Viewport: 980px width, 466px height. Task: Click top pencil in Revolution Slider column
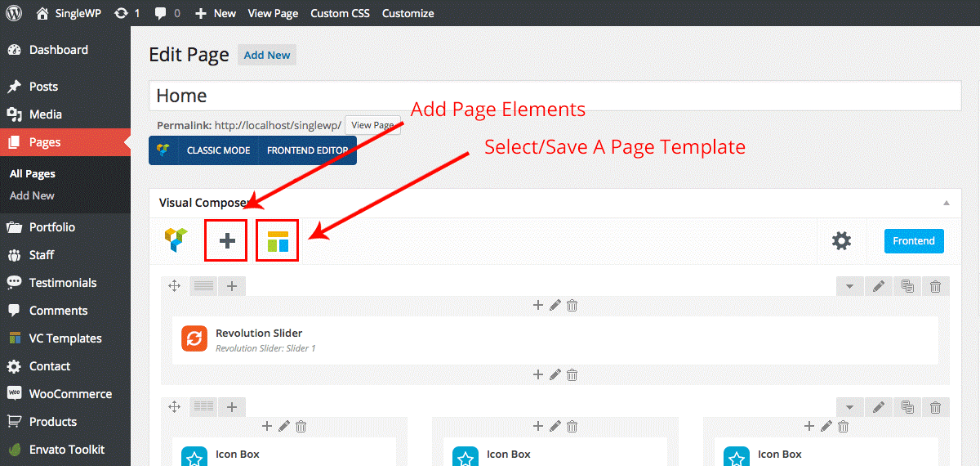click(x=555, y=305)
